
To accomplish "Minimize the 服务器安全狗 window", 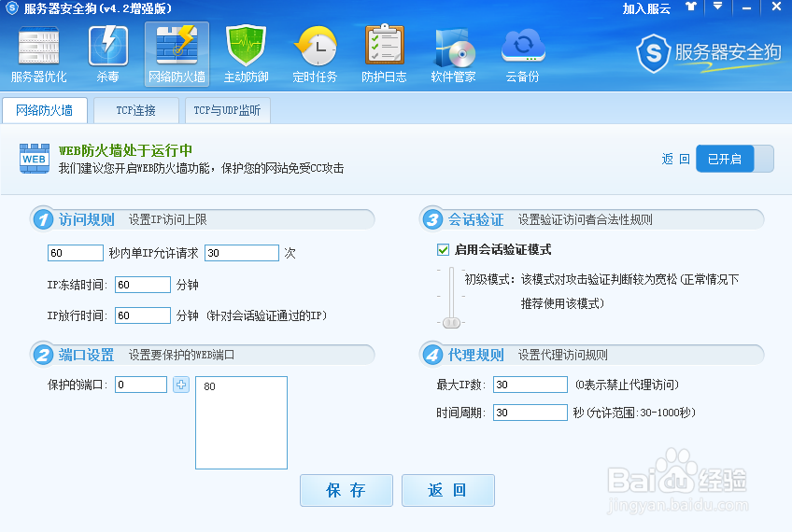I will (x=746, y=8).
